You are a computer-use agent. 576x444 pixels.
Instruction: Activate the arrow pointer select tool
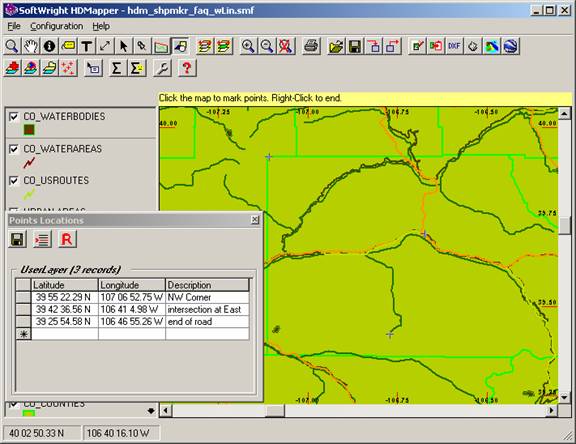124,46
